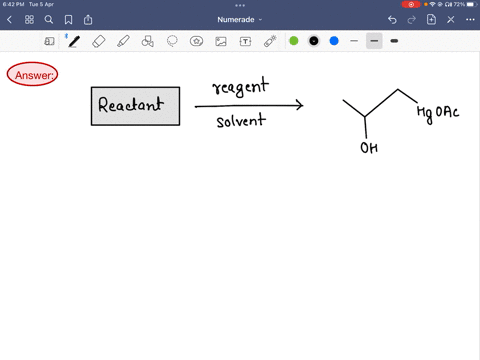480x360 pixels.
Task: Open the search magnifier
Action: (49, 20)
